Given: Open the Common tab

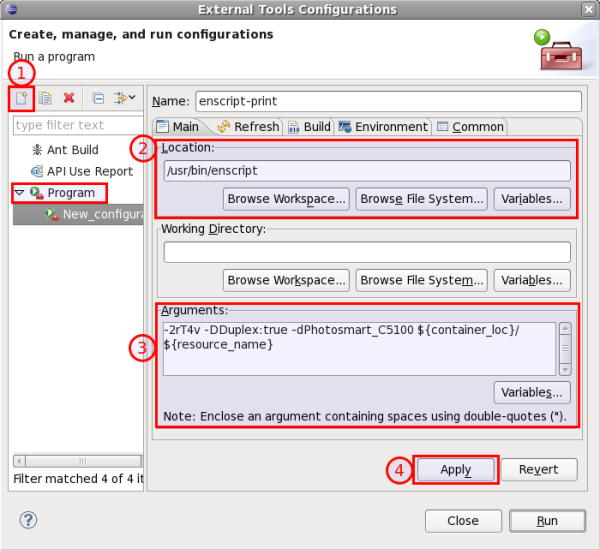Looking at the screenshot, I should [469, 127].
